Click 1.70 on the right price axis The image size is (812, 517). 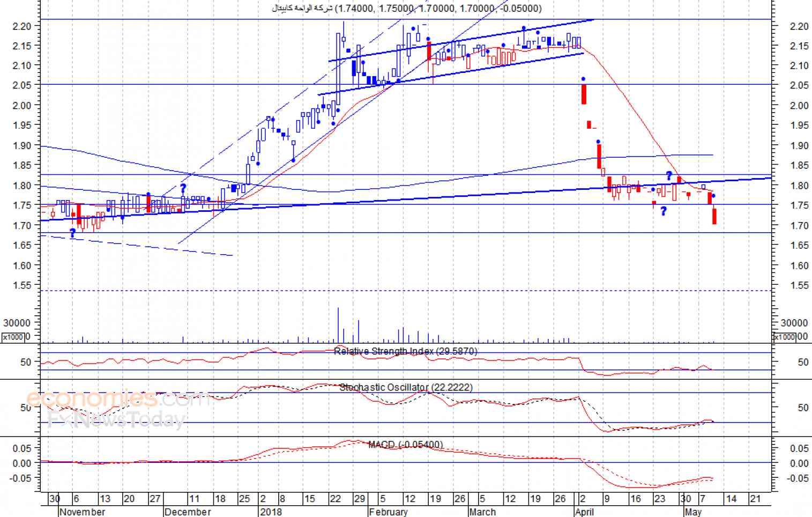pyautogui.click(x=799, y=226)
